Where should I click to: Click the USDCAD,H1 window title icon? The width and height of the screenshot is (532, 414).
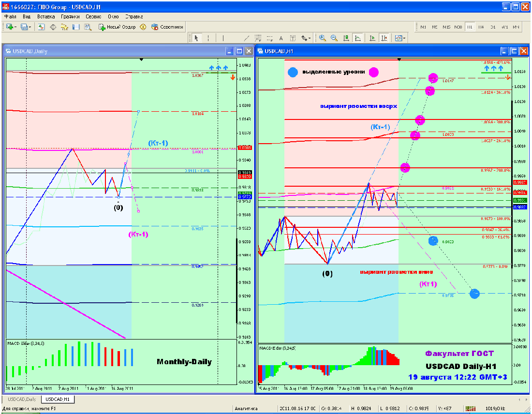[x=260, y=51]
